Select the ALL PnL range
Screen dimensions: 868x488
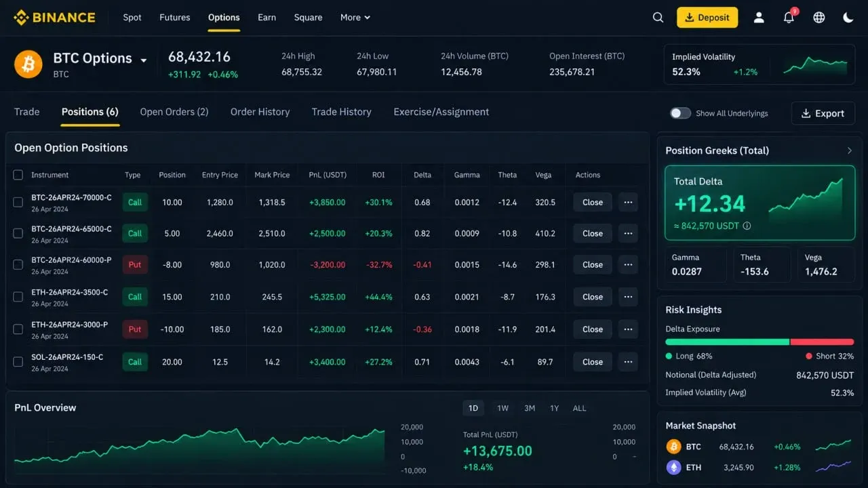(579, 408)
